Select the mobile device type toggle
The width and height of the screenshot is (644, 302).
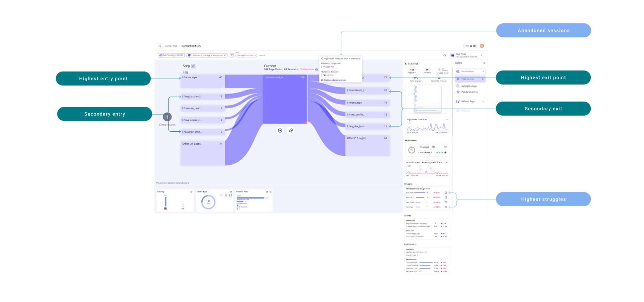coord(226,195)
